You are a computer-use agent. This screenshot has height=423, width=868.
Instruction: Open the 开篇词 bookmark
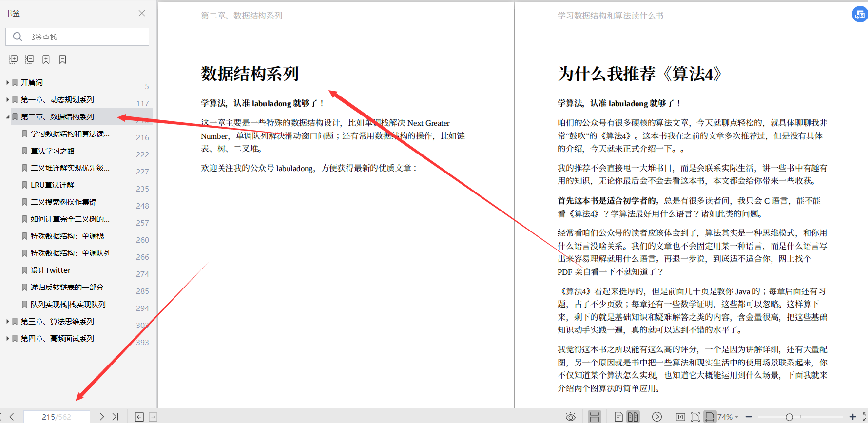point(32,83)
